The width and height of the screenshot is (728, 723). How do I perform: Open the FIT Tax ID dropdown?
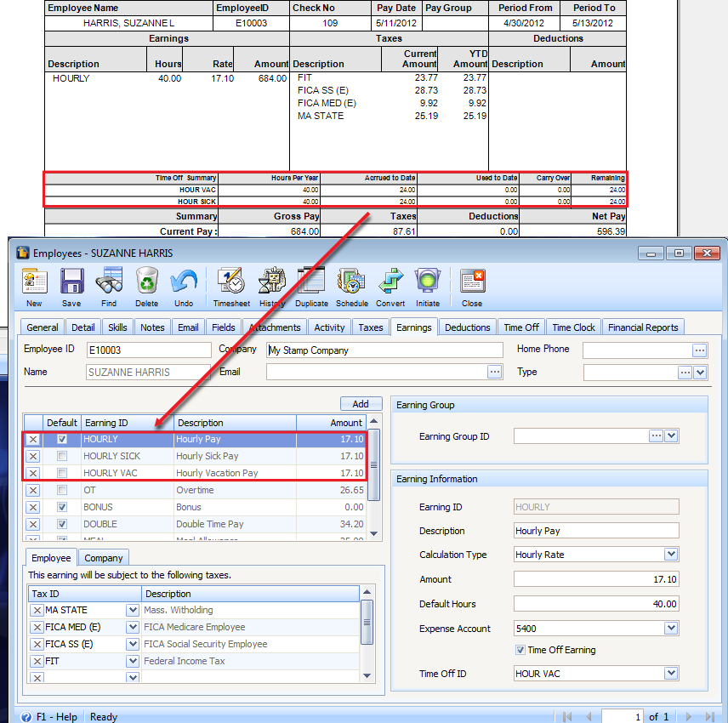[133, 661]
